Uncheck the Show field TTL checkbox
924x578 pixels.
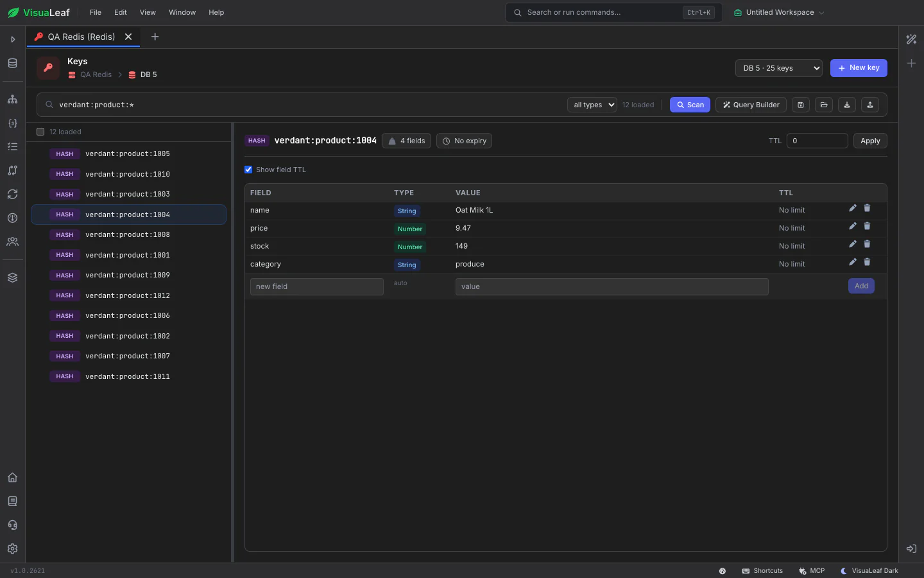(248, 170)
